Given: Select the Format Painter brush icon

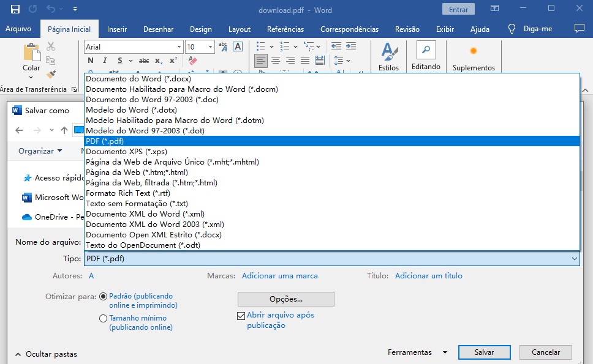Looking at the screenshot, I should pyautogui.click(x=51, y=75).
